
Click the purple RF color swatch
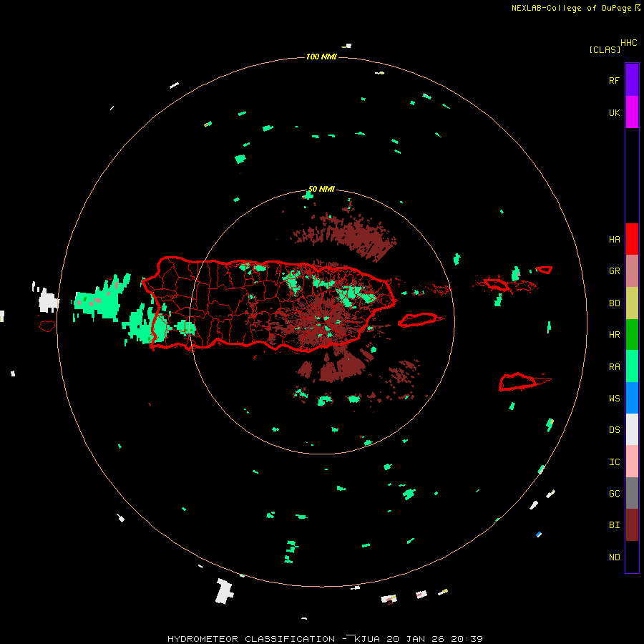(x=632, y=80)
